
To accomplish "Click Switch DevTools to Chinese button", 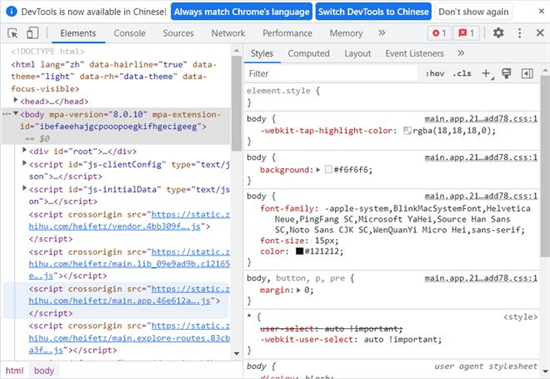I will pos(373,12).
